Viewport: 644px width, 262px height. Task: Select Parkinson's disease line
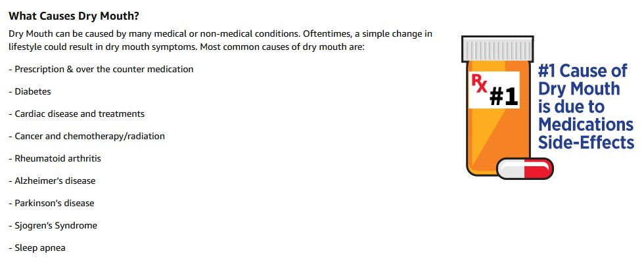51,203
